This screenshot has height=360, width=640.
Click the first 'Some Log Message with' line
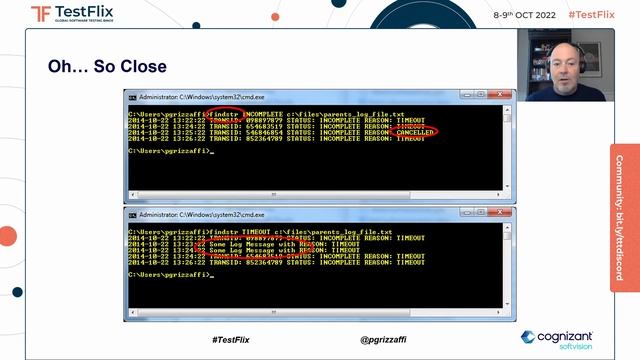244,244
